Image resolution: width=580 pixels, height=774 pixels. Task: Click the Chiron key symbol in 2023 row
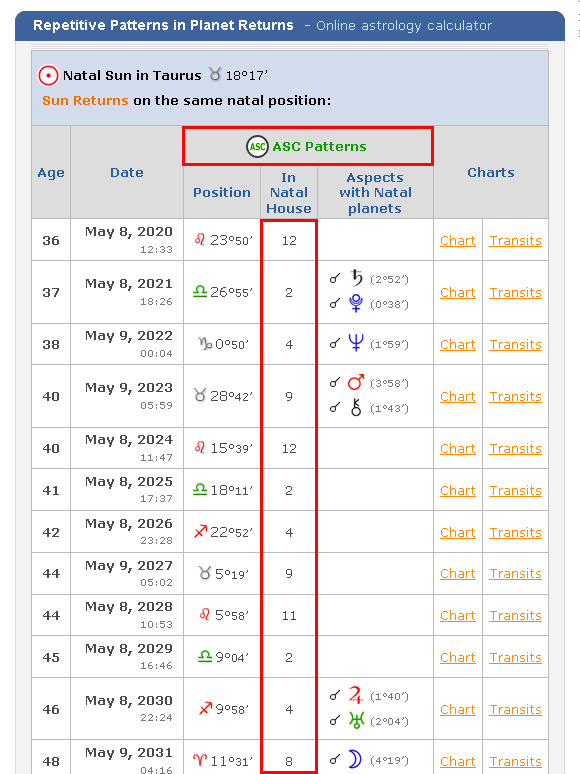[x=356, y=408]
